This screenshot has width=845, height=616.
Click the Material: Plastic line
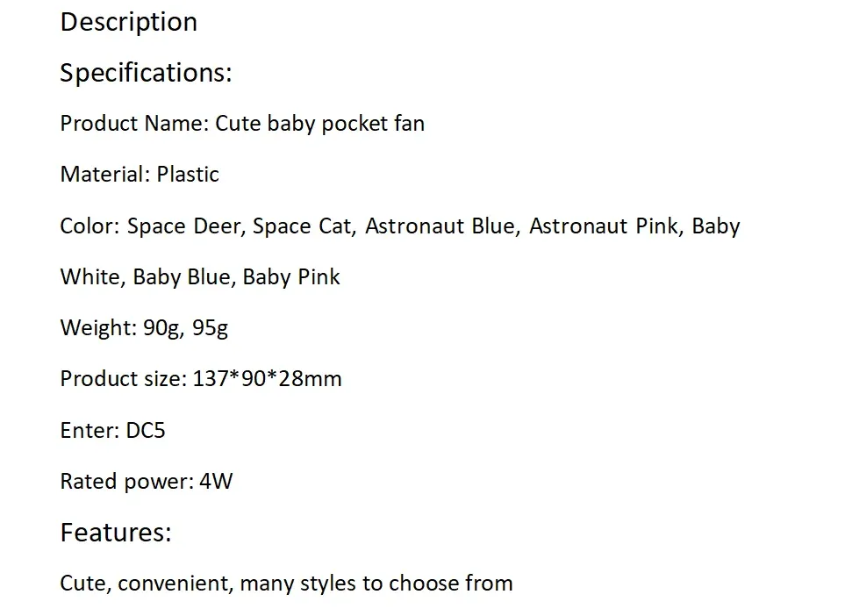140,174
